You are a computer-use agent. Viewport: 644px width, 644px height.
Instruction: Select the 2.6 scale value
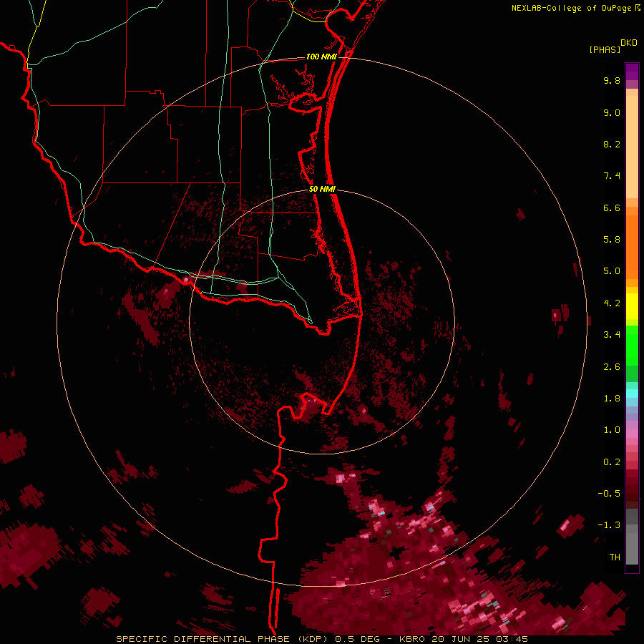[612, 367]
